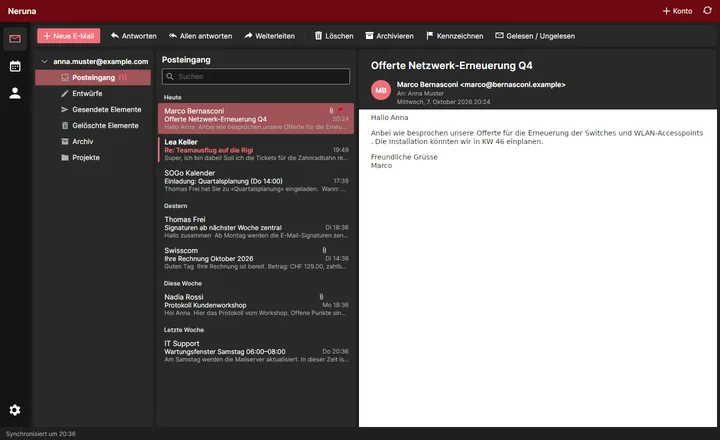Open the Entwürfe folder
This screenshot has height=440, width=720.
(x=93, y=93)
